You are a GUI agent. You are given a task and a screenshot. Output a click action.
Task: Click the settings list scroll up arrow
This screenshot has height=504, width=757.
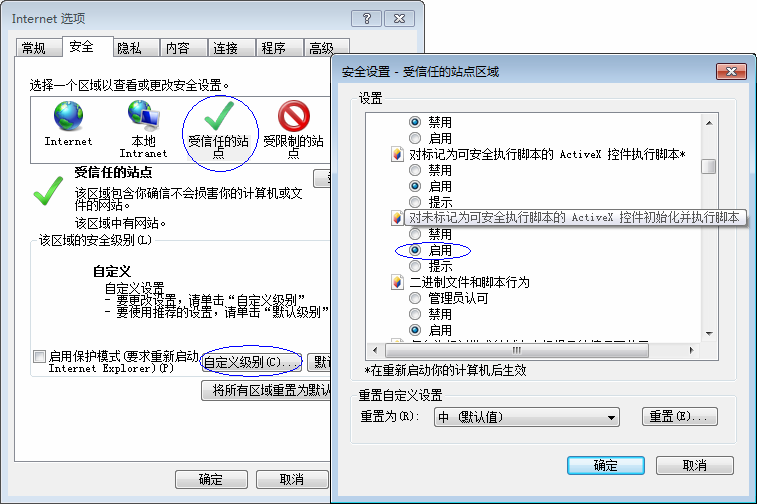(709, 123)
